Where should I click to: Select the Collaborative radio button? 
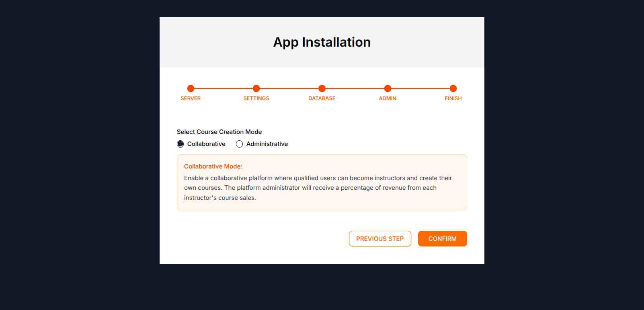pos(180,144)
